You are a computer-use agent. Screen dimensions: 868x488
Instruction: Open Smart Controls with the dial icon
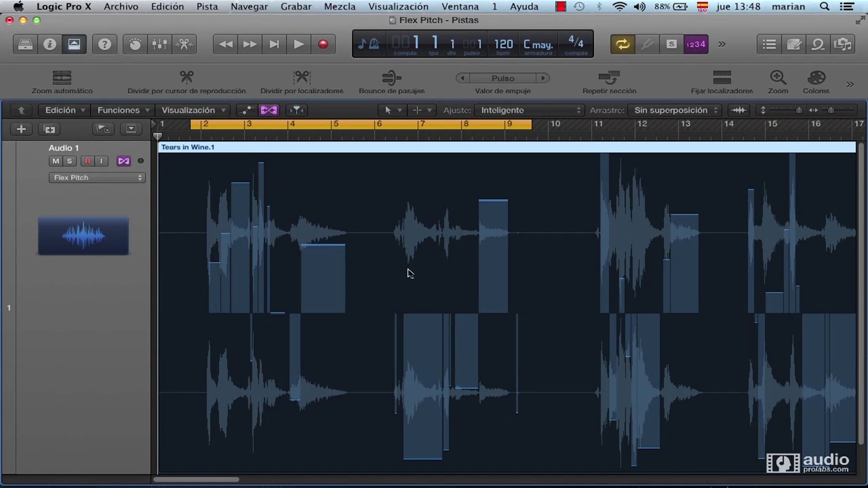click(x=135, y=44)
